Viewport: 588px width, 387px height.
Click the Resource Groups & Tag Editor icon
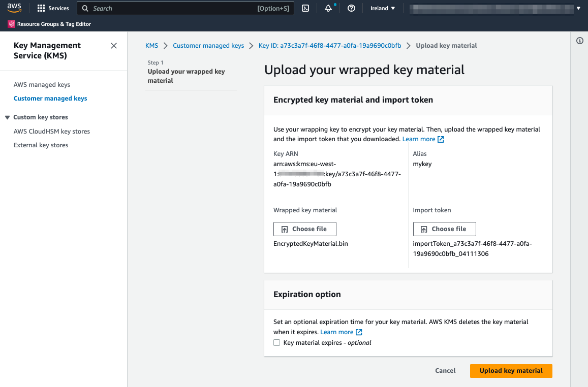pos(12,24)
